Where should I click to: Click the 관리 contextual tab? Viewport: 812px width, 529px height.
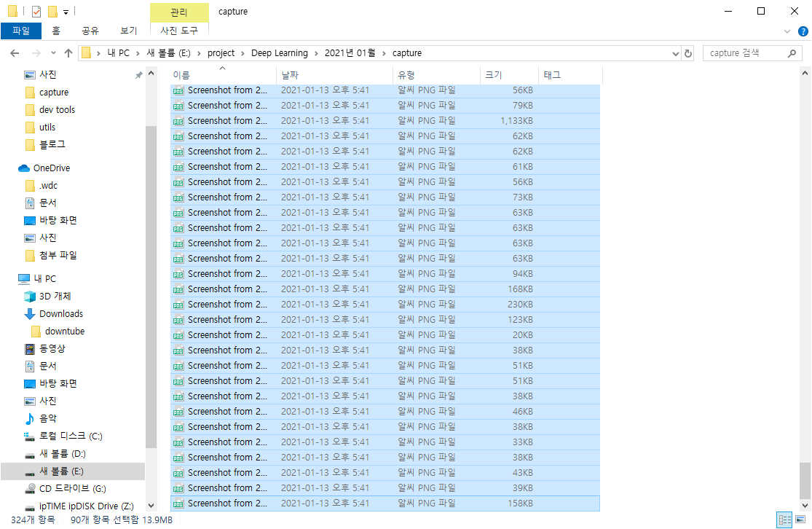point(179,12)
